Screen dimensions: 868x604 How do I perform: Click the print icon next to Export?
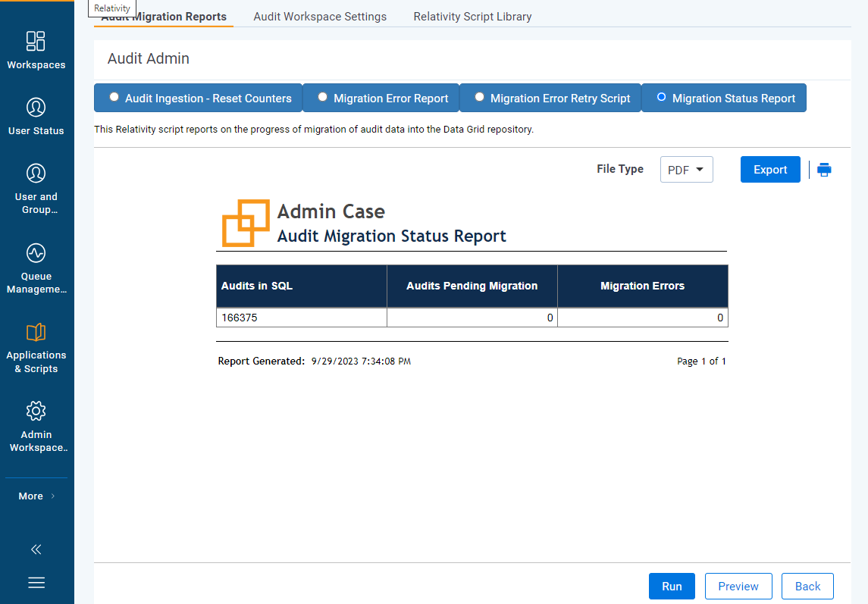(x=824, y=170)
